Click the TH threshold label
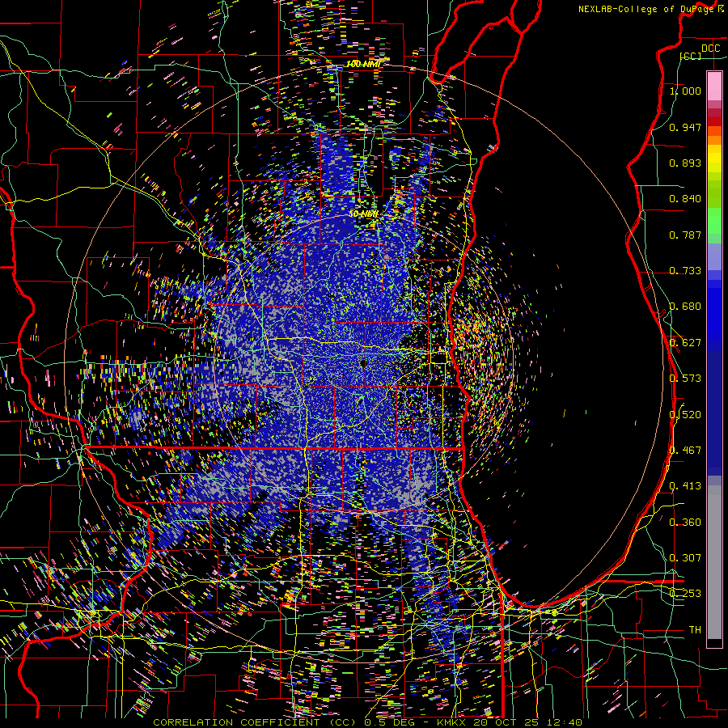Viewport: 728px width, 728px height. [x=695, y=630]
